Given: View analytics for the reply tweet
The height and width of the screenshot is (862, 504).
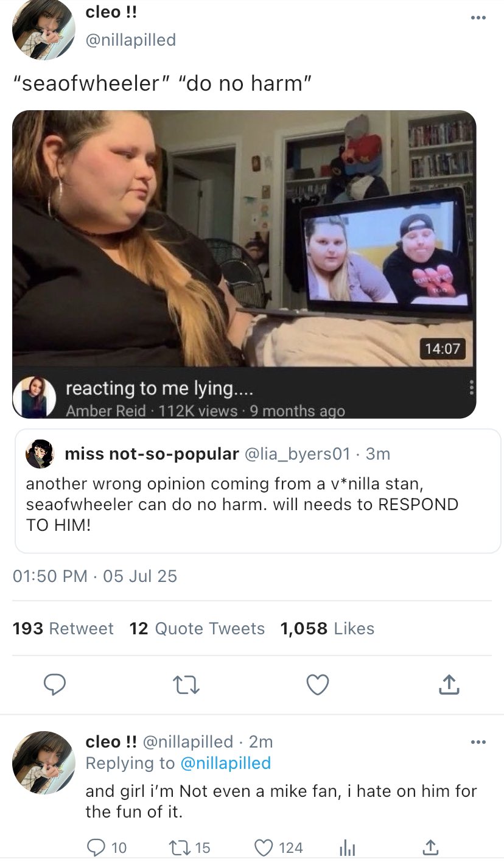Looking at the screenshot, I should tap(346, 847).
